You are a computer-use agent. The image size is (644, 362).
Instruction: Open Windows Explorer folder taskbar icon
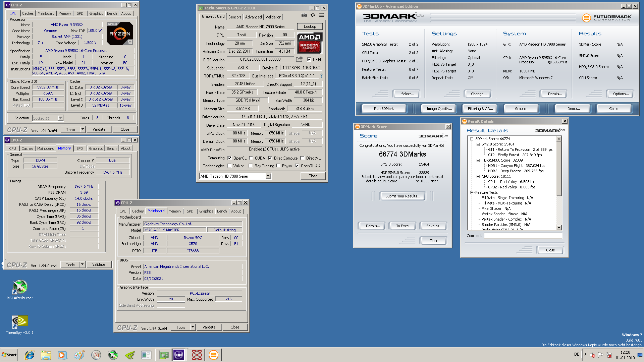point(46,355)
